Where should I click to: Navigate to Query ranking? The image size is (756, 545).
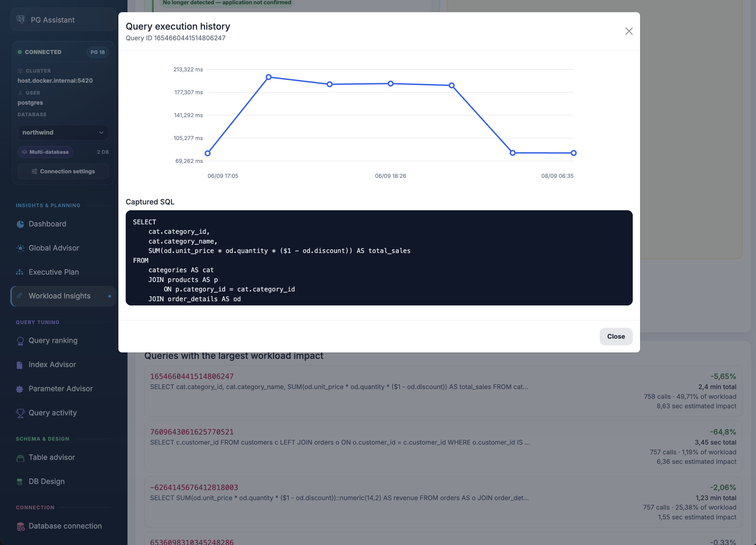(63, 341)
